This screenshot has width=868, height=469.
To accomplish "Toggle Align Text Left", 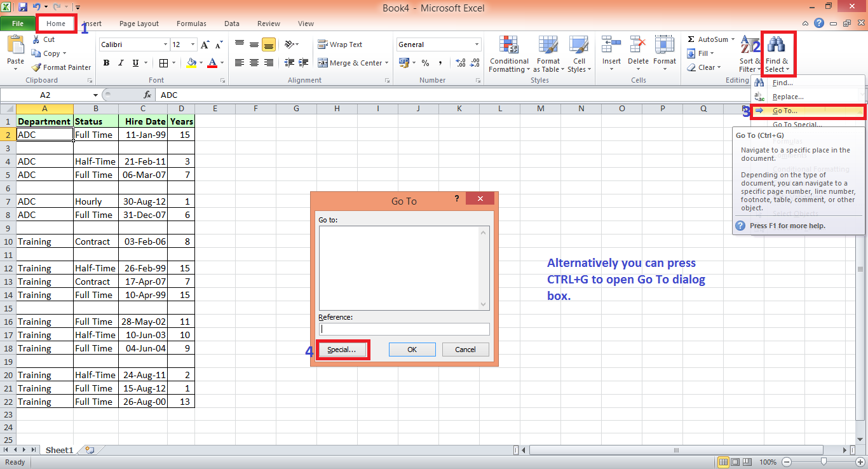I will pyautogui.click(x=239, y=63).
